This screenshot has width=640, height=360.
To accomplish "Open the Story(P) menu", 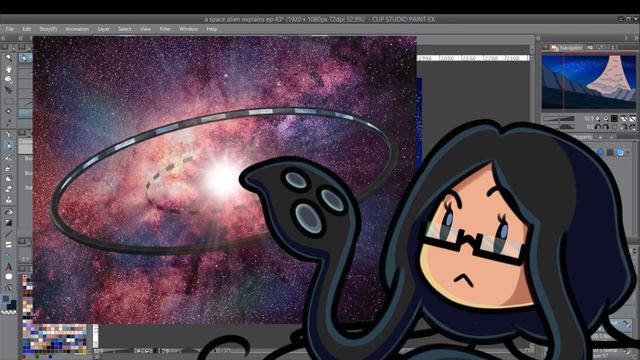I will 48,29.
